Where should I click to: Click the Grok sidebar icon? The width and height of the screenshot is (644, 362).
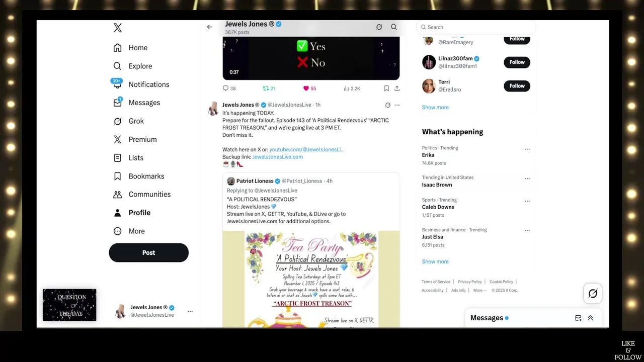[x=117, y=121]
